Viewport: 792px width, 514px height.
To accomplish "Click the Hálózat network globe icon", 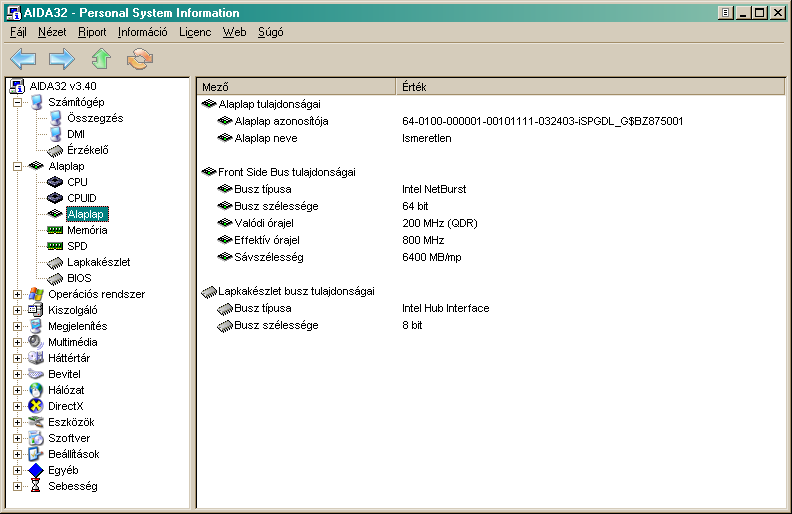I will (36, 390).
